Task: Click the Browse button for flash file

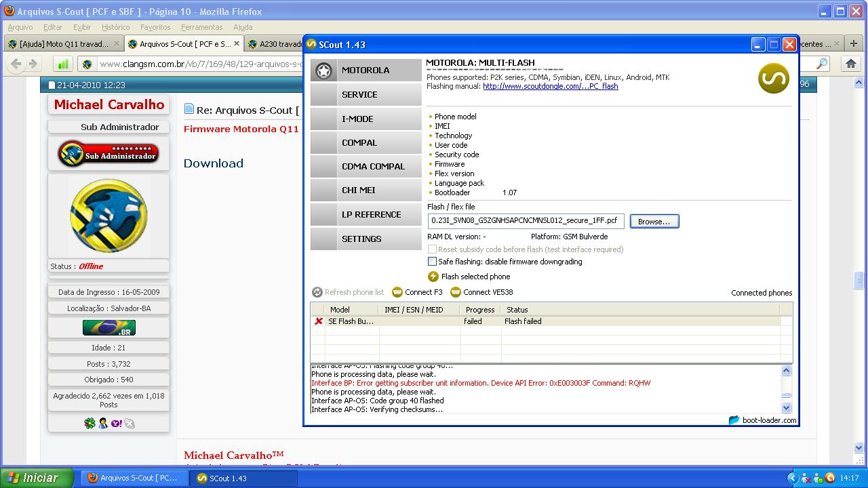Action: click(x=654, y=222)
